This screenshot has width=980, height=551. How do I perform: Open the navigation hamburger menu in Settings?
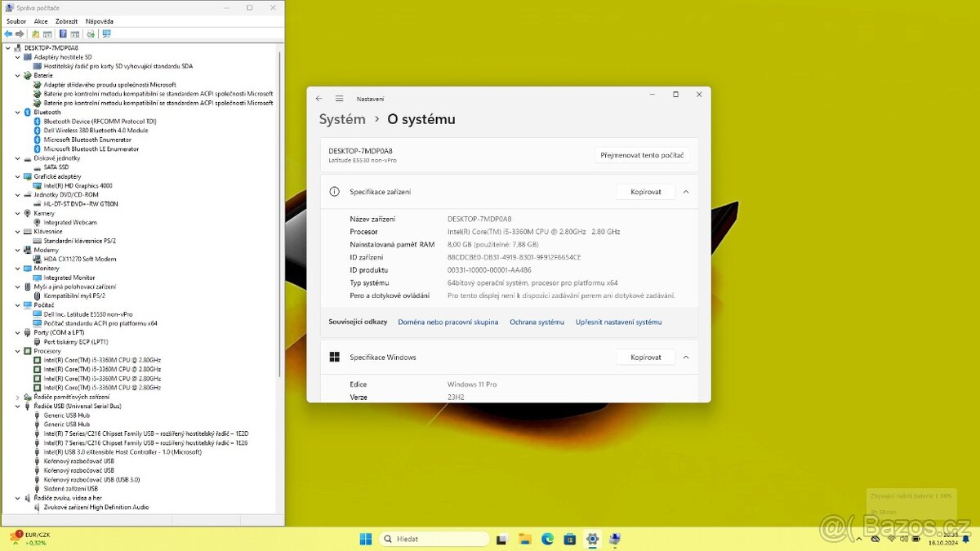point(339,96)
